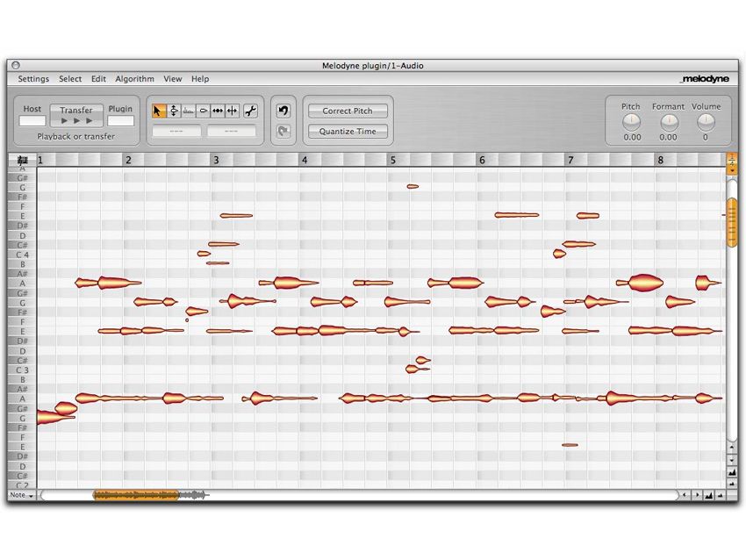Select the Pitch tool
Viewport: 746px width, 560px height.
[x=174, y=111]
